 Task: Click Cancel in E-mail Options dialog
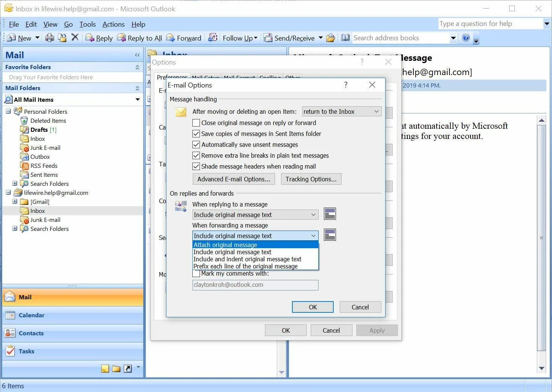click(x=360, y=307)
